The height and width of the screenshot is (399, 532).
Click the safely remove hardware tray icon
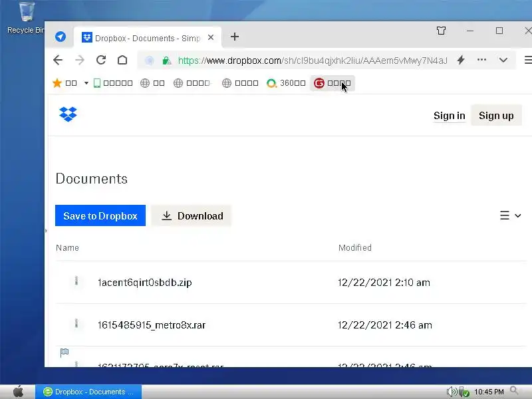pos(464,392)
